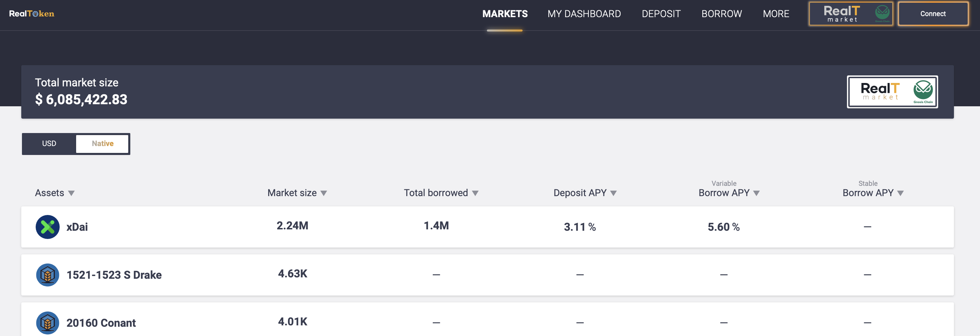Open the 1521-1523 S Drake row

pyautogui.click(x=487, y=275)
